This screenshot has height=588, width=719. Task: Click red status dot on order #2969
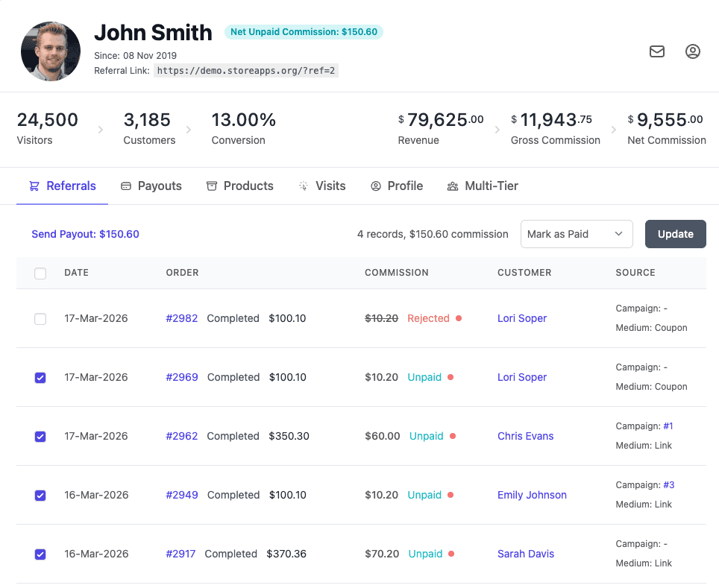point(450,377)
